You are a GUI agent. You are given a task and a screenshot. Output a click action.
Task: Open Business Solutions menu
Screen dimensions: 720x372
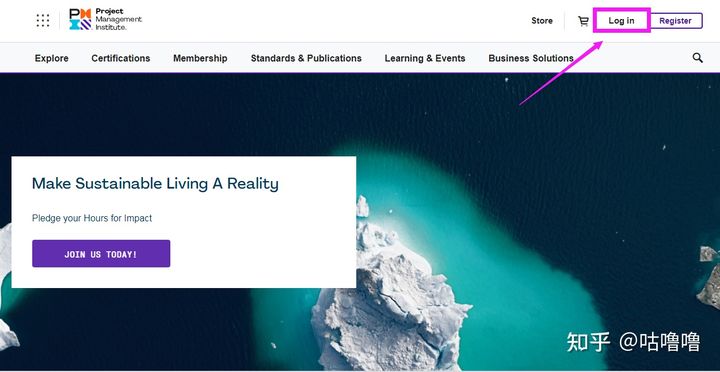(x=531, y=58)
